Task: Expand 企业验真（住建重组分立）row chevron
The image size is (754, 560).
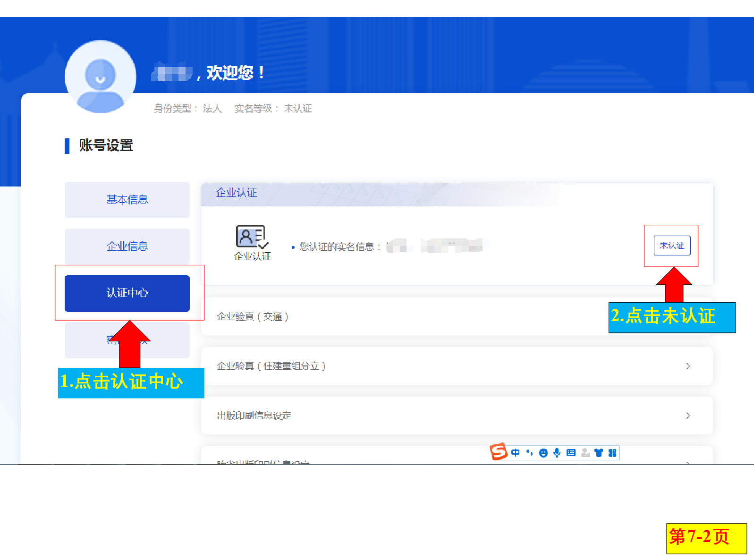Action: pos(688,366)
